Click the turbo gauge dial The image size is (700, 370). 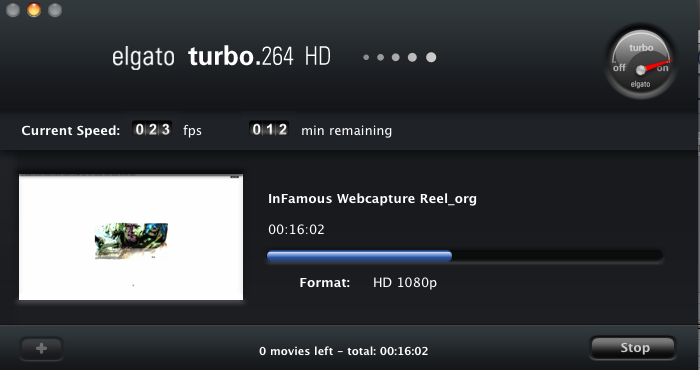point(641,62)
